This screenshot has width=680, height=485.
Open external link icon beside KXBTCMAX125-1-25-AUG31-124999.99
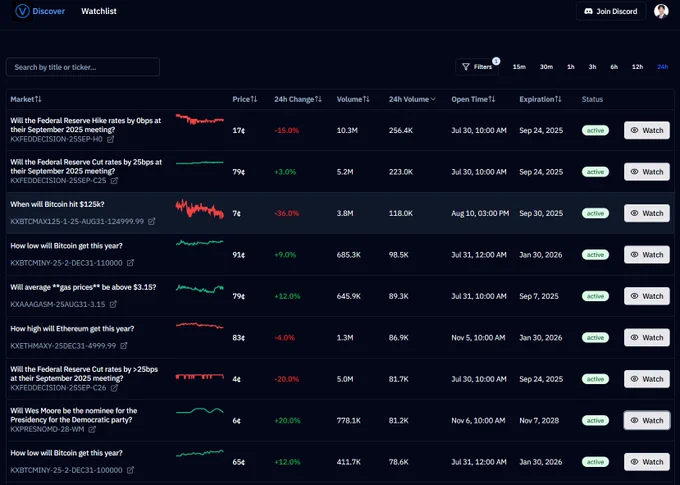click(151, 221)
